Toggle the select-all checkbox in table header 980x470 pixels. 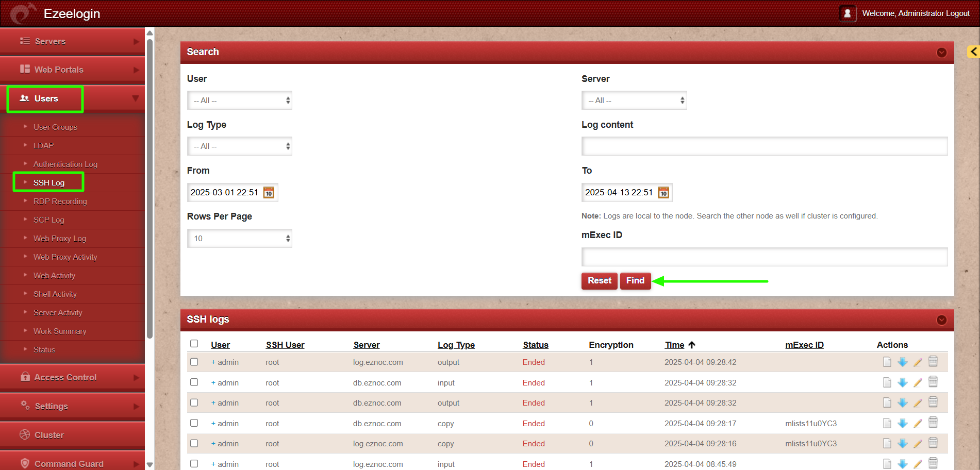tap(194, 344)
